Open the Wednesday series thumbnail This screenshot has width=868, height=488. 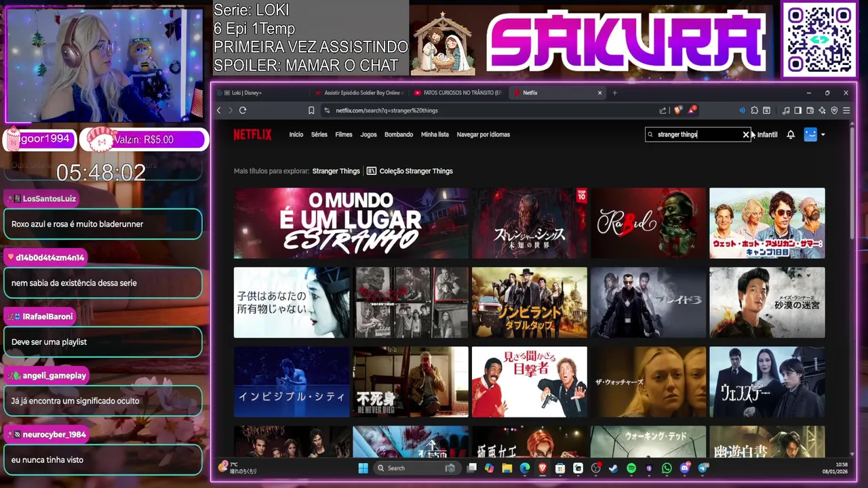[x=767, y=382]
